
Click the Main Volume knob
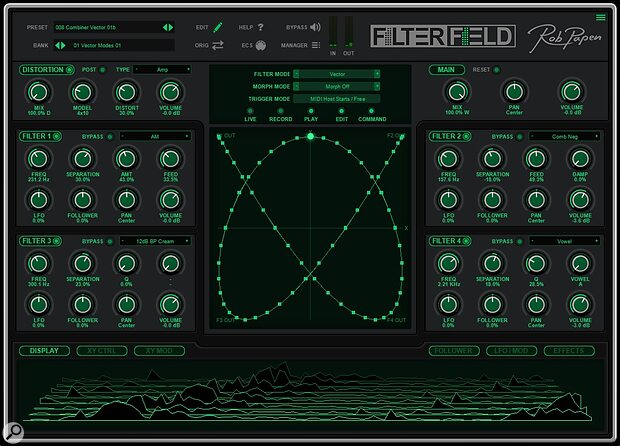(571, 92)
